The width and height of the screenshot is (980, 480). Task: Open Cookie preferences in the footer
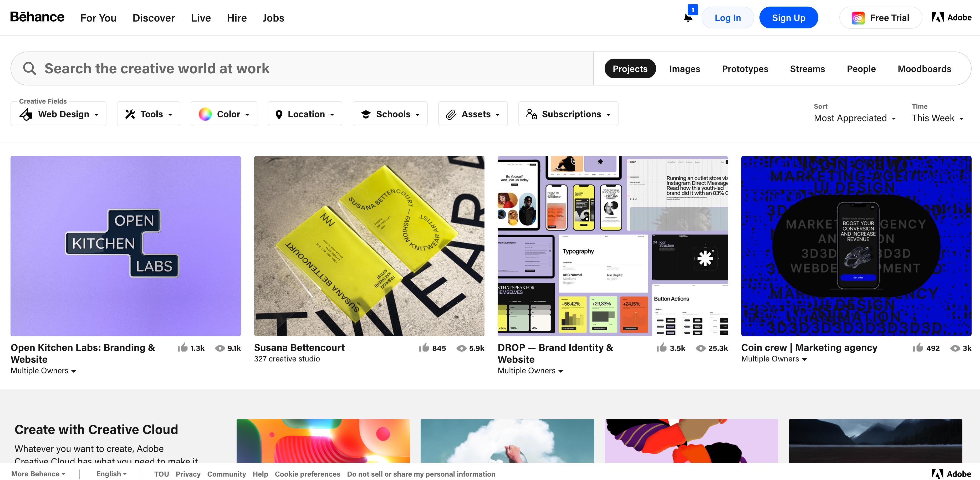(x=307, y=473)
